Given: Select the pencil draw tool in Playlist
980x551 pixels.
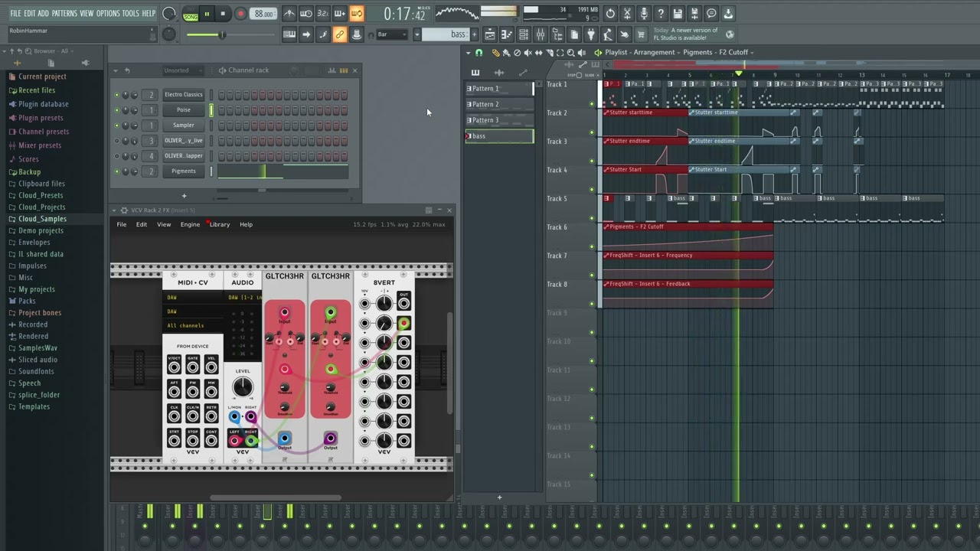Looking at the screenshot, I should coord(495,53).
